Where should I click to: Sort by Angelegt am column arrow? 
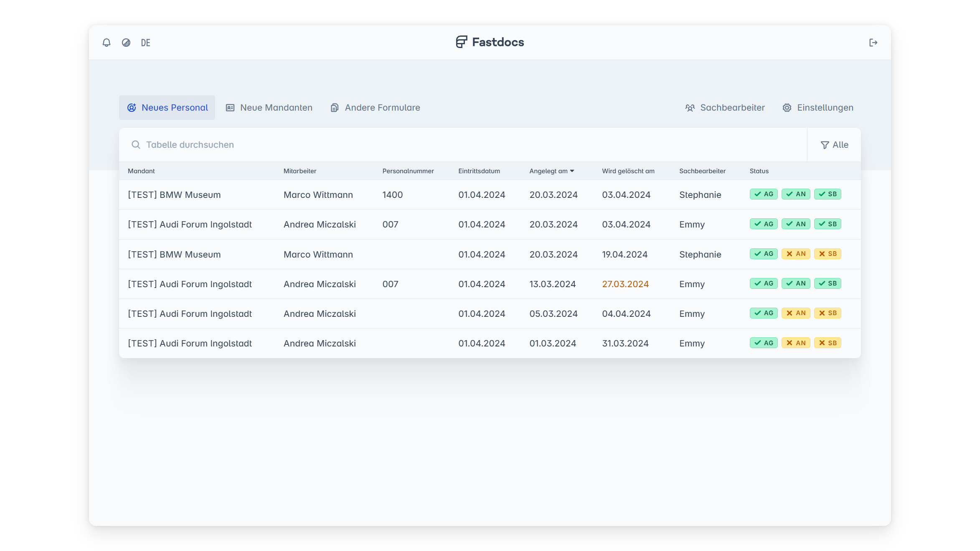pyautogui.click(x=572, y=171)
